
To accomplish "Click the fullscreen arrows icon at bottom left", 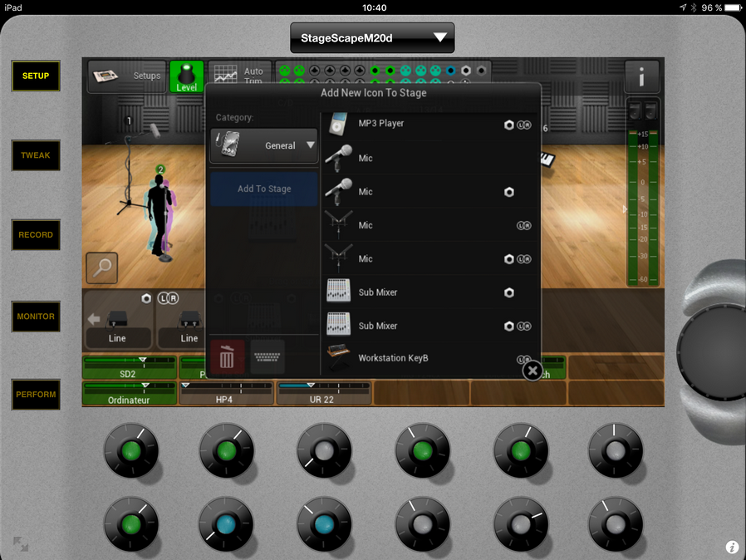I will [20, 544].
